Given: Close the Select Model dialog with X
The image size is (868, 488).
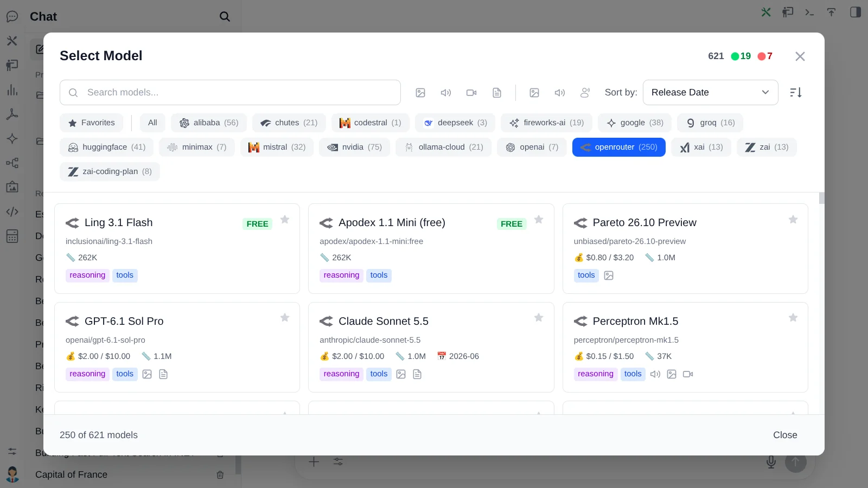Looking at the screenshot, I should 800,56.
